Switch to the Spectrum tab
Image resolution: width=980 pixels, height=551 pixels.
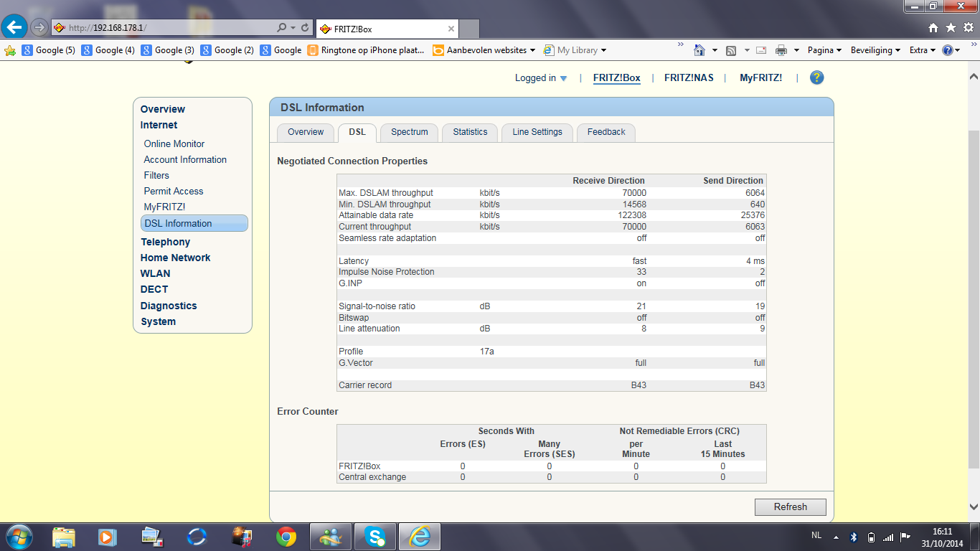pos(410,132)
